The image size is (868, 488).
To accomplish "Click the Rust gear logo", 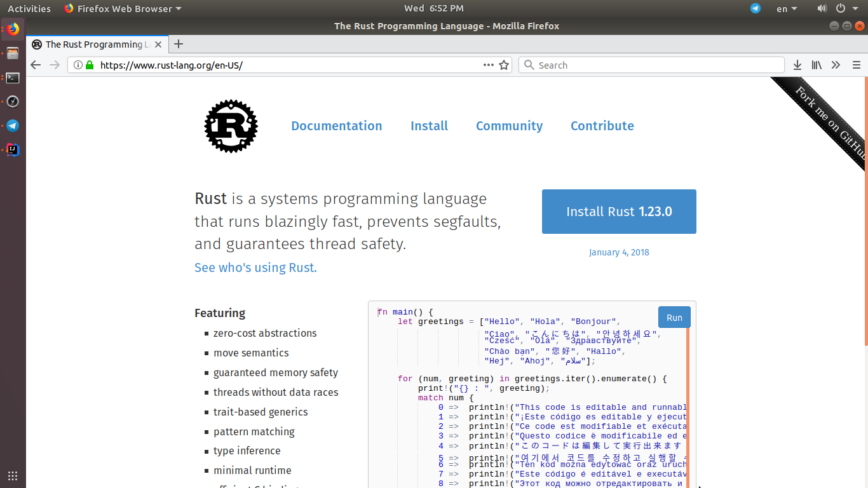I will [231, 126].
